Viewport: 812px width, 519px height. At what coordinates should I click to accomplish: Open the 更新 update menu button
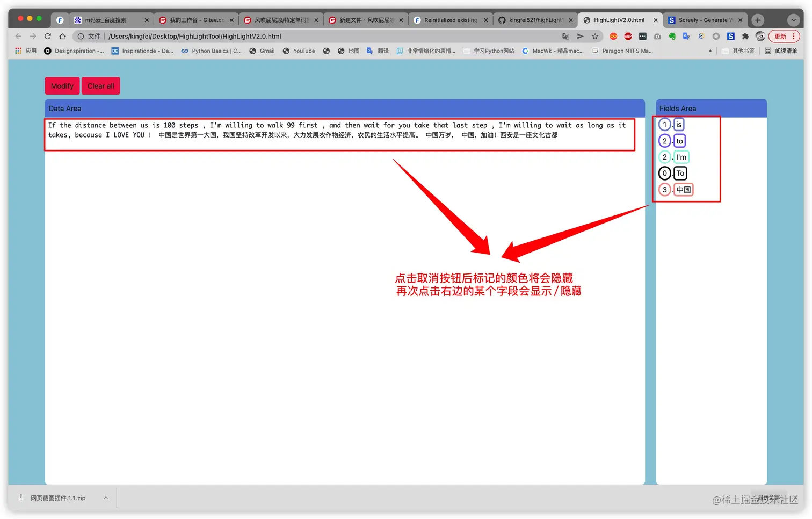[x=784, y=36]
